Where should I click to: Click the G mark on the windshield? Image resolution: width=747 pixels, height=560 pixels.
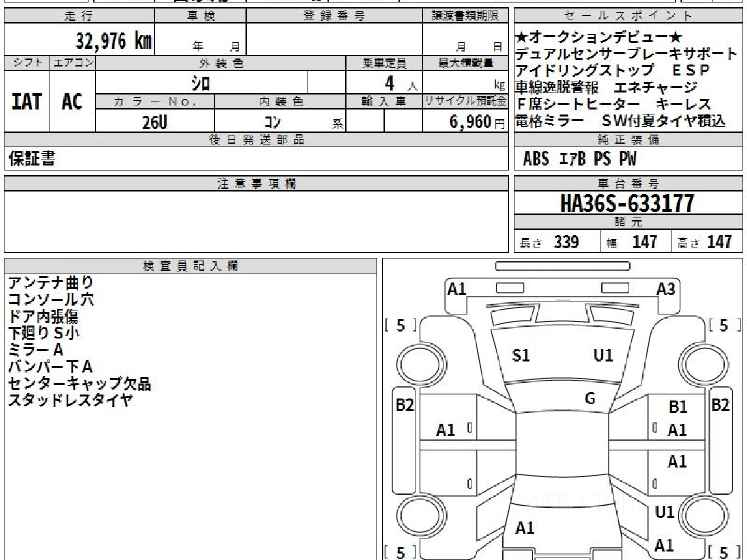click(x=590, y=399)
